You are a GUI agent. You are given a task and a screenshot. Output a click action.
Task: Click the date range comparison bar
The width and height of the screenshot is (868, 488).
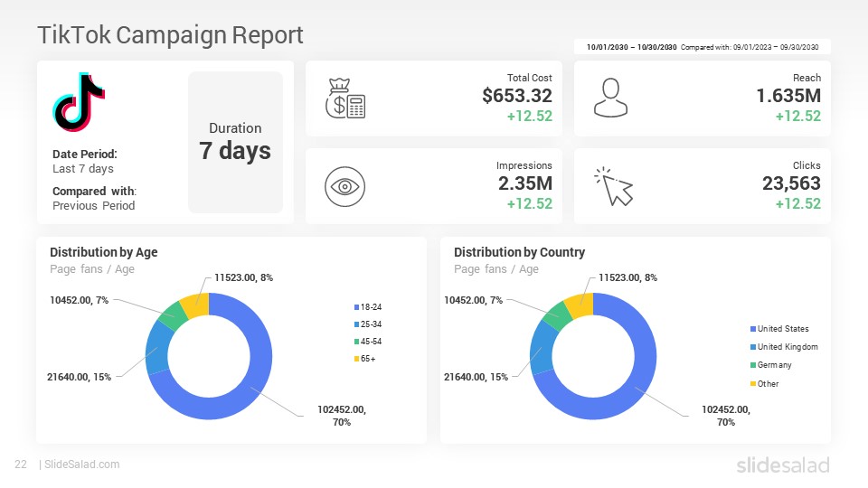[x=702, y=47]
